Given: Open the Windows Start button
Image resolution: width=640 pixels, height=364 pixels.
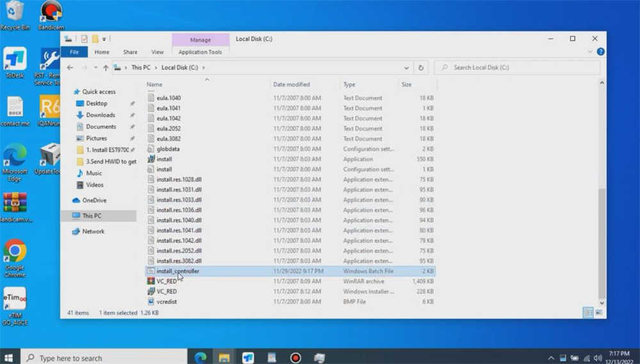Looking at the screenshot, I should (x=8, y=358).
